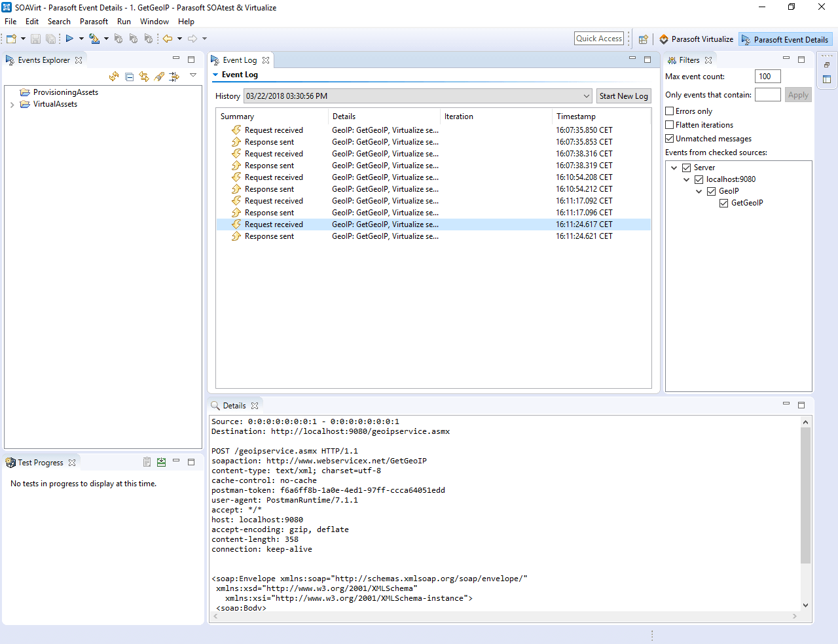This screenshot has height=644, width=838.
Task: Enable Flatten iterations checkbox
Action: point(670,125)
